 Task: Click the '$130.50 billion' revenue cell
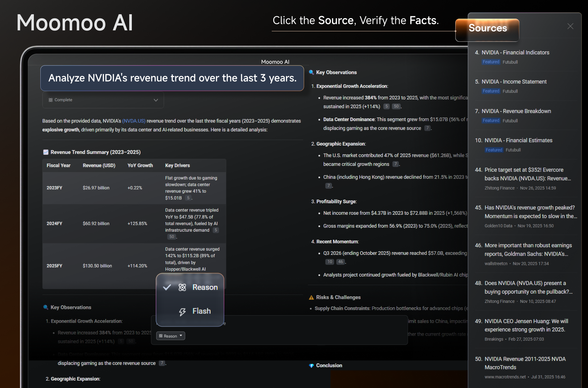click(97, 266)
